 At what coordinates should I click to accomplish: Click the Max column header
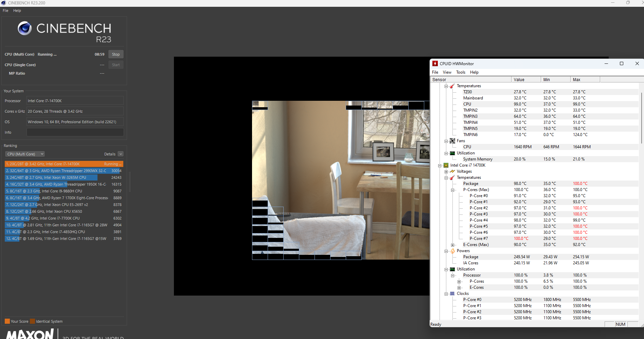[x=585, y=79]
